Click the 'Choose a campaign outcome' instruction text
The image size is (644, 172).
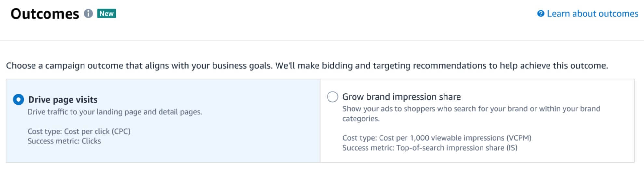307,66
